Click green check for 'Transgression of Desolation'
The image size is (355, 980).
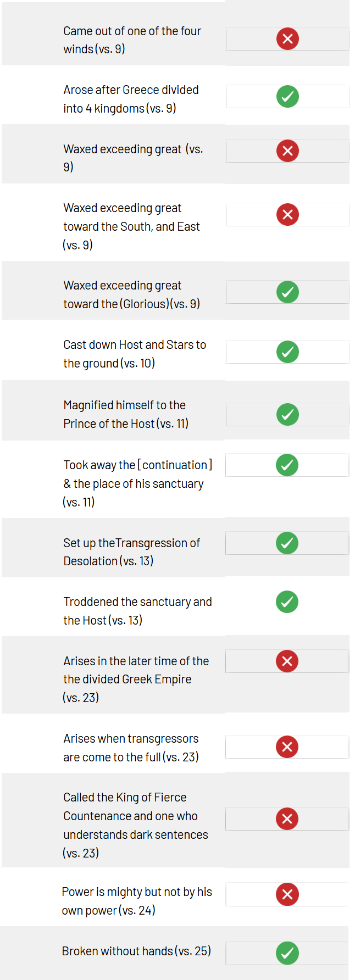pyautogui.click(x=287, y=543)
